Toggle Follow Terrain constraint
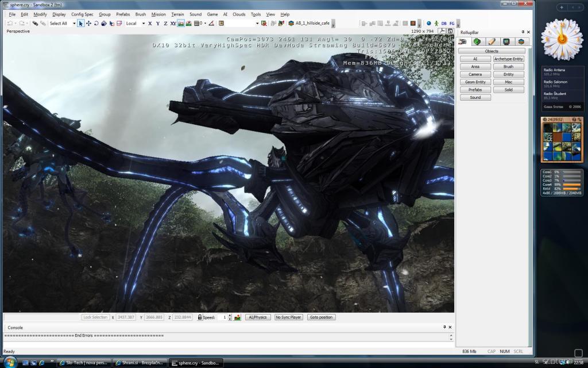 tap(181, 23)
